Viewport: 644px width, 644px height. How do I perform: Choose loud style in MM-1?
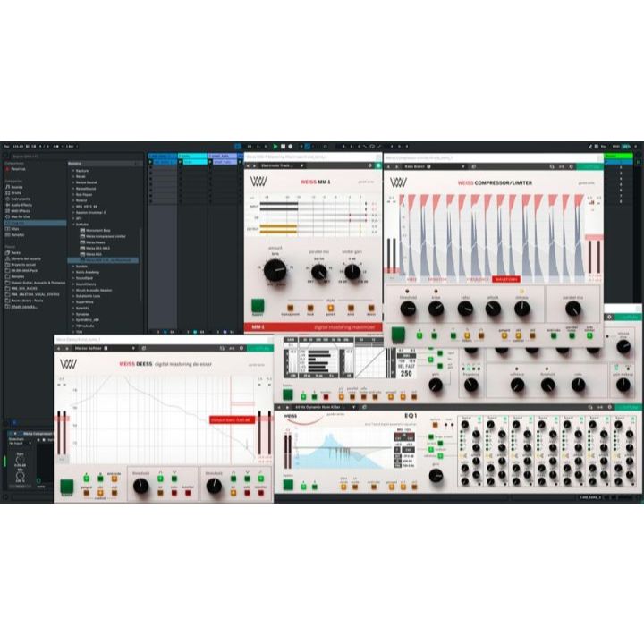tap(310, 308)
